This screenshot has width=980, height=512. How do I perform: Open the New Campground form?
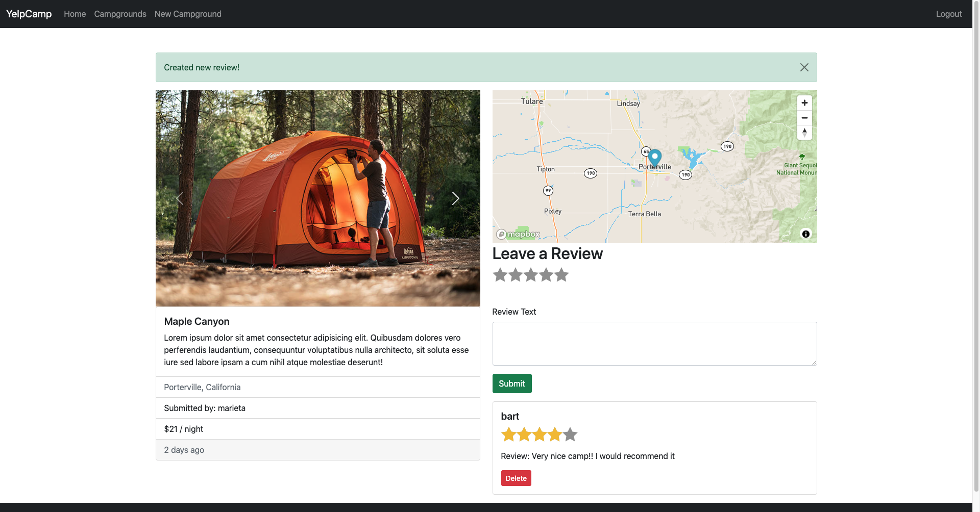(188, 14)
